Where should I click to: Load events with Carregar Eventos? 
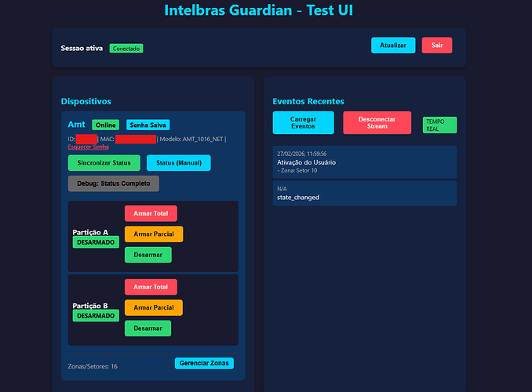[304, 123]
